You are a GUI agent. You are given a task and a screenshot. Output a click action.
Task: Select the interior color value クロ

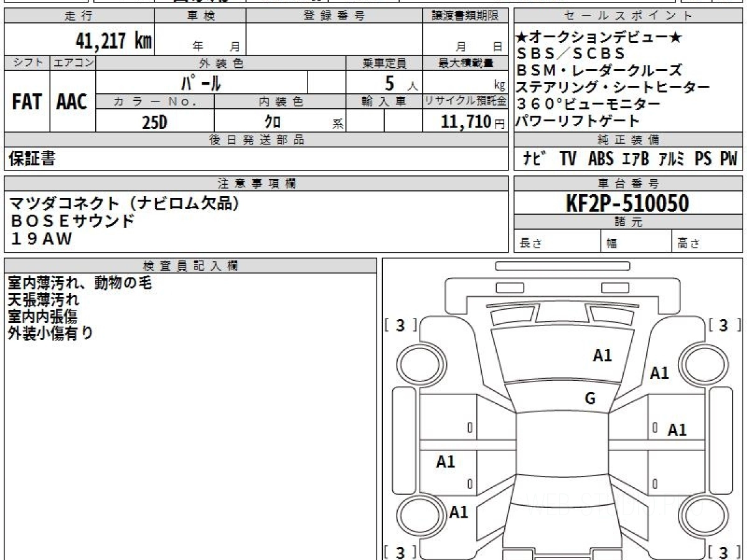tap(273, 122)
